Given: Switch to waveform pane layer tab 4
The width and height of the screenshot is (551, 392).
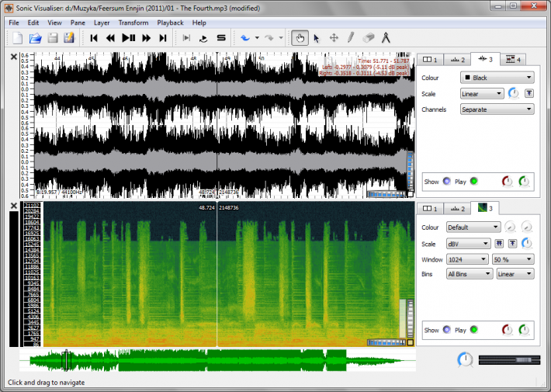Looking at the screenshot, I should coord(513,60).
